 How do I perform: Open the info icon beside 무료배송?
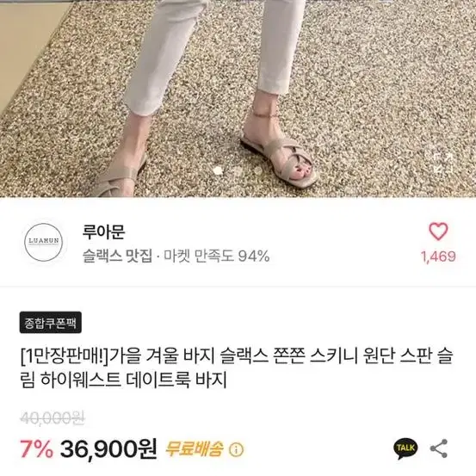click(236, 449)
